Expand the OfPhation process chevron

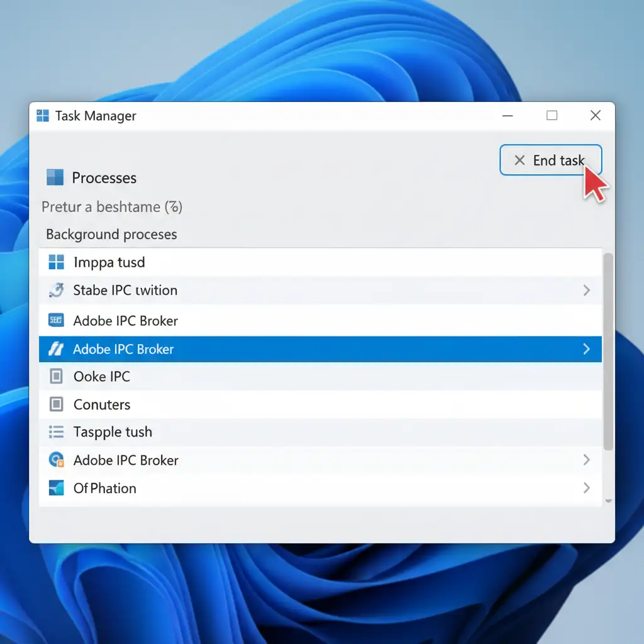coord(586,488)
